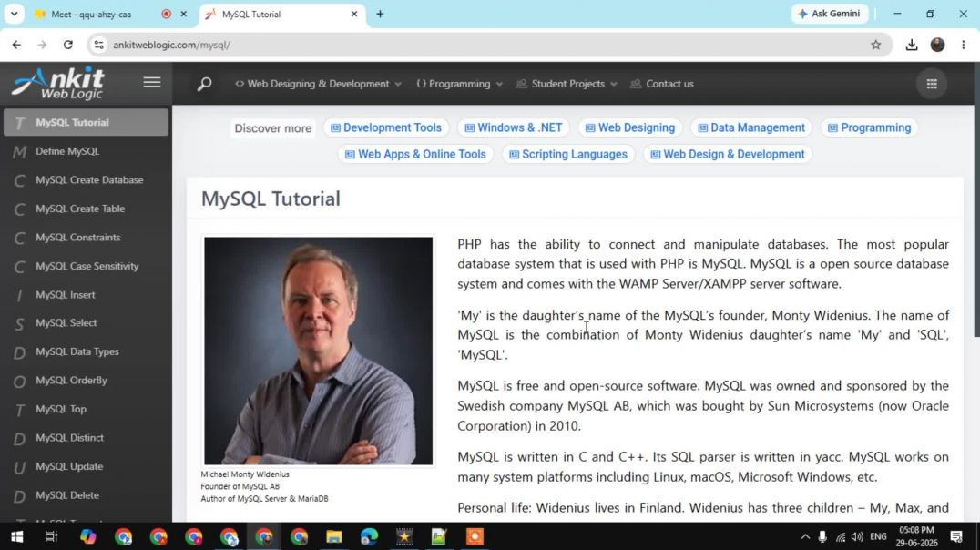Bookmark this page with the star icon
The height and width of the screenshot is (550, 980).
[x=875, y=45]
